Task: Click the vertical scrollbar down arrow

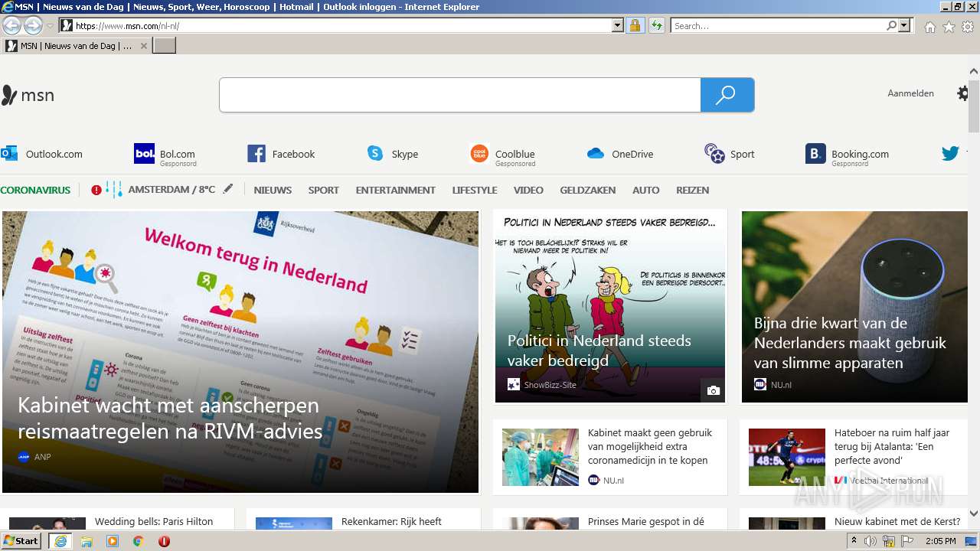Action: (974, 514)
